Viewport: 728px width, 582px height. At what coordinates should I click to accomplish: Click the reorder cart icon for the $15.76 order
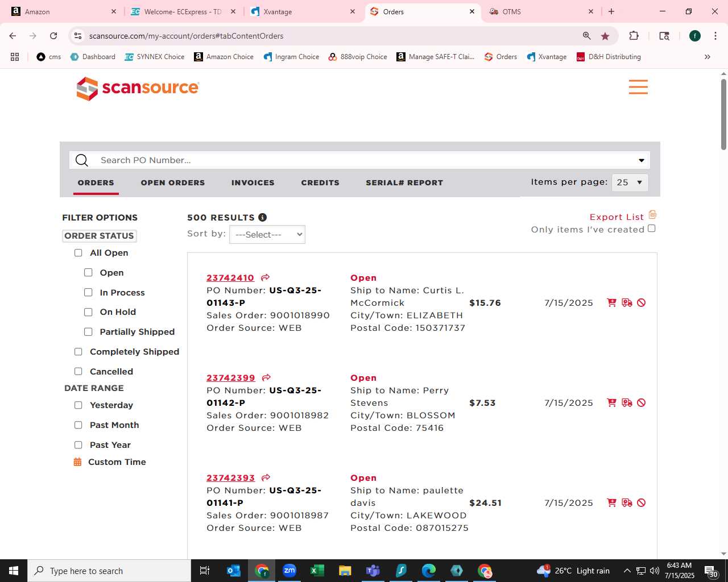pos(611,303)
